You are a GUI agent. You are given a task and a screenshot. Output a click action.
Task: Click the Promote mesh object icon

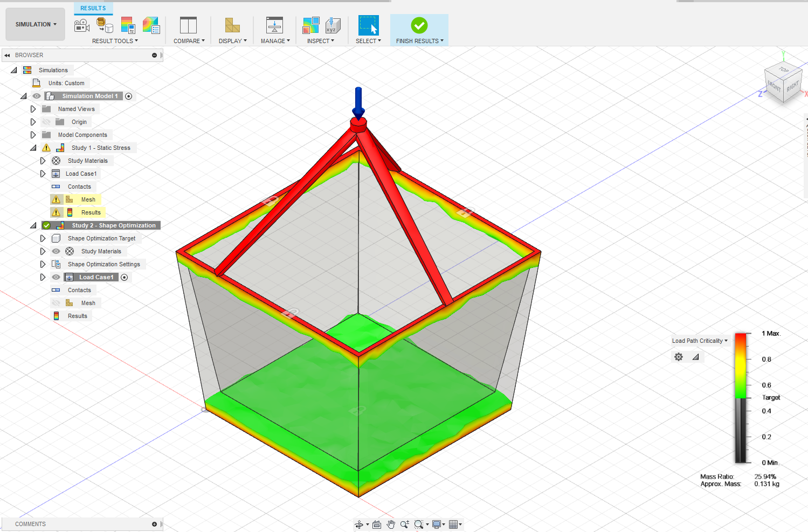click(105, 25)
